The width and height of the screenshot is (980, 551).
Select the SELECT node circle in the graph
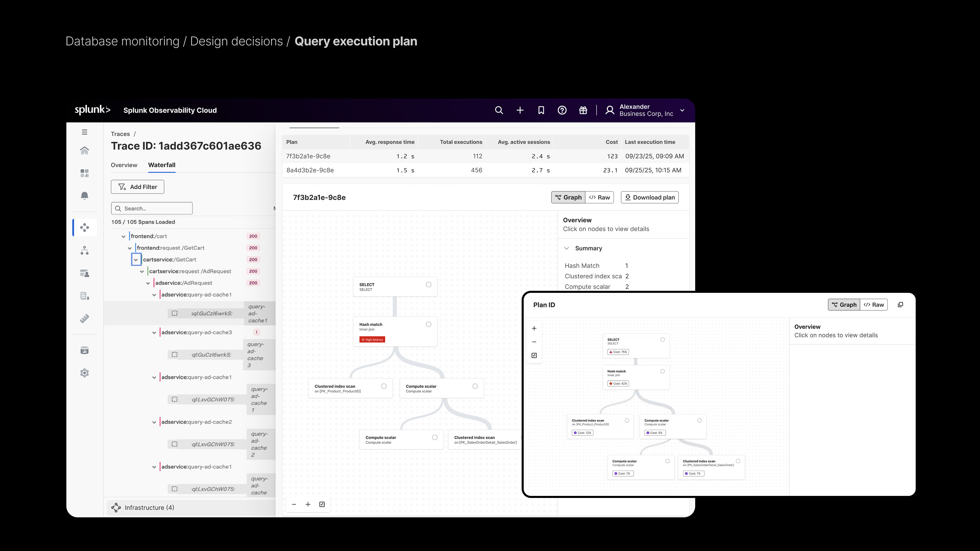click(429, 284)
